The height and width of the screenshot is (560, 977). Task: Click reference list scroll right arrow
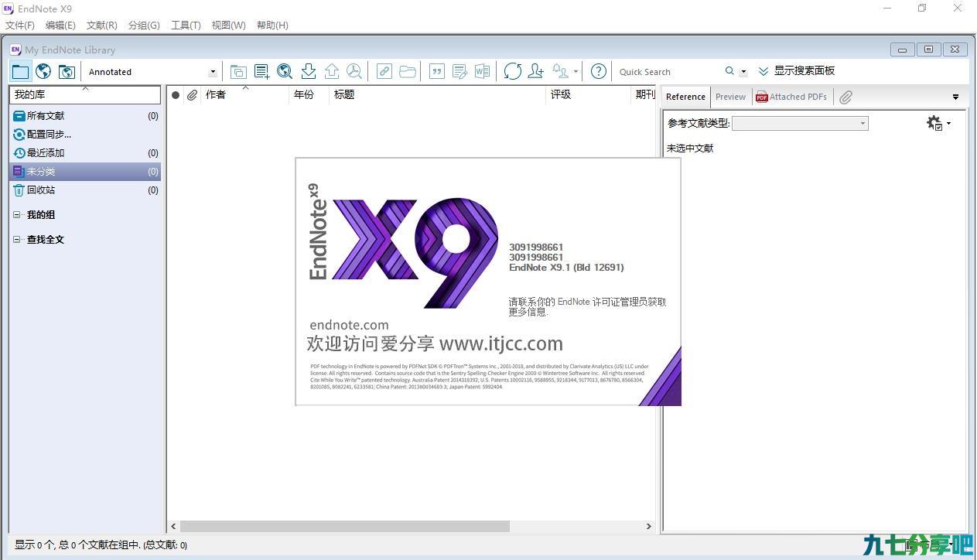click(648, 526)
